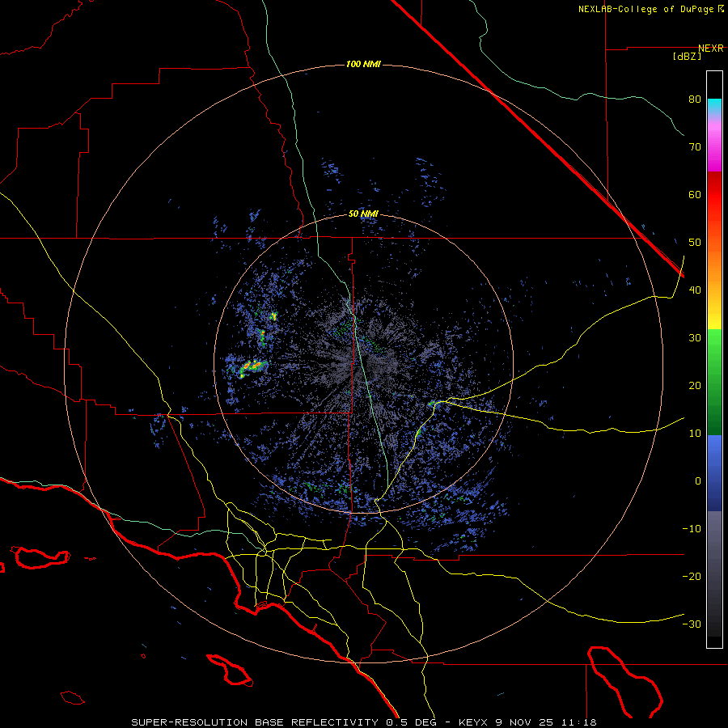Click the 100 NMI range ring label
Image resolution: width=728 pixels, height=728 pixels.
(363, 64)
